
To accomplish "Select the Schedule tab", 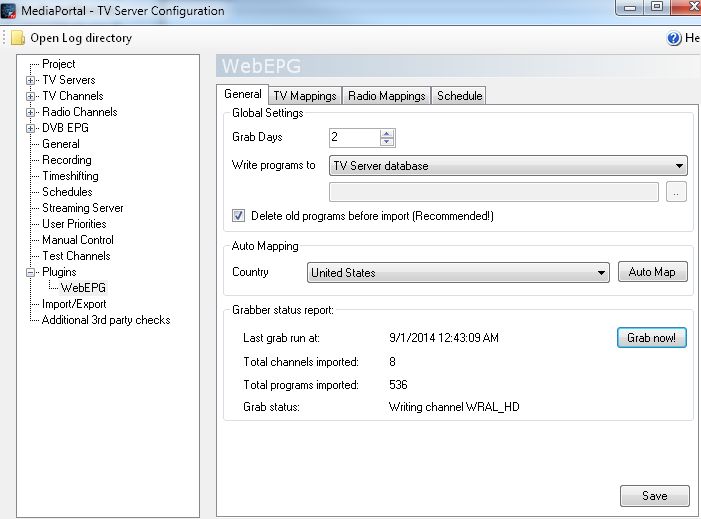I will click(x=460, y=96).
